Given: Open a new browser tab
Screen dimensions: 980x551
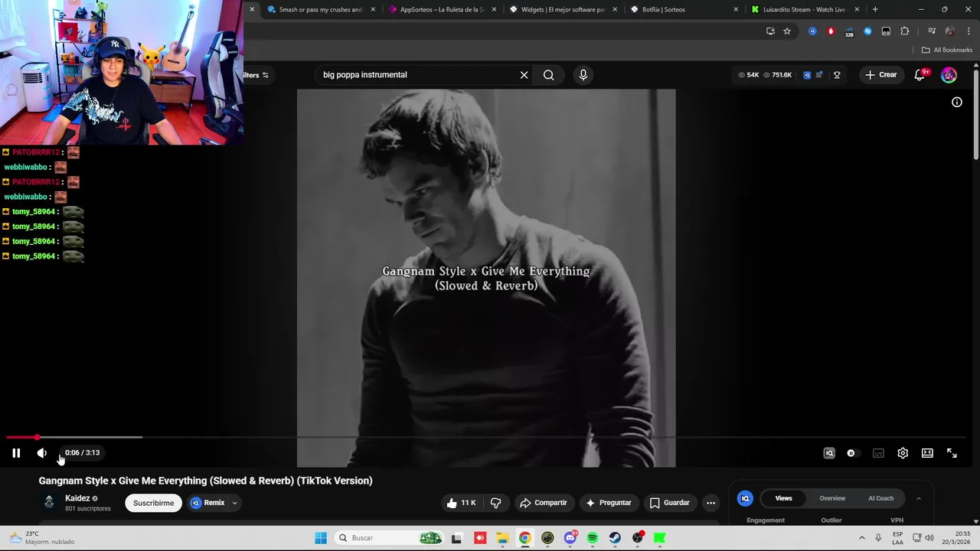Looking at the screenshot, I should [875, 9].
